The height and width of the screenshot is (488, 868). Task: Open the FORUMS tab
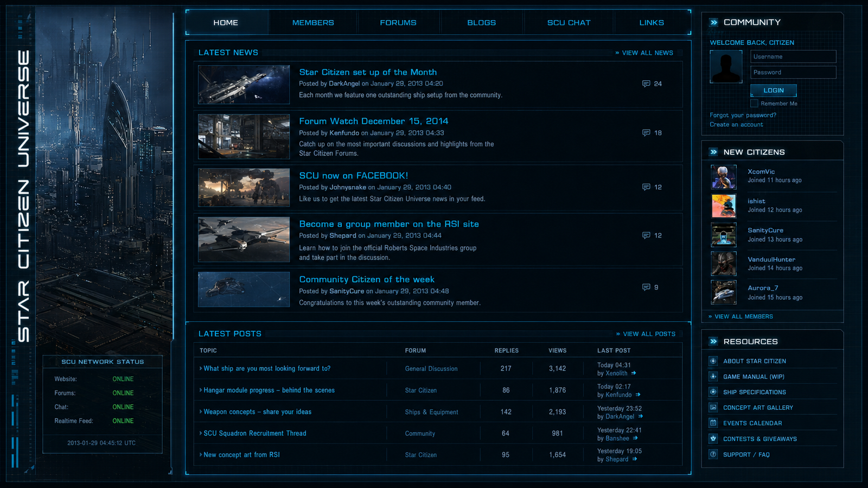(398, 22)
